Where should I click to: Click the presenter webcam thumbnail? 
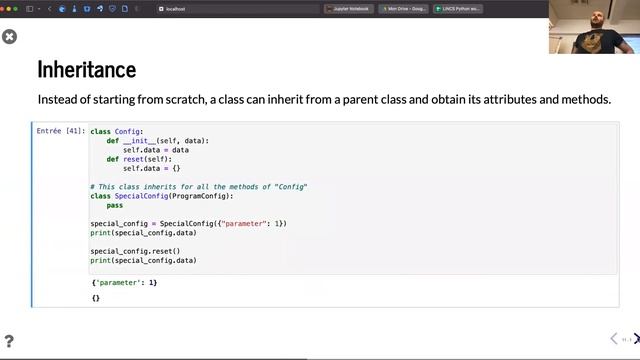(x=594, y=27)
